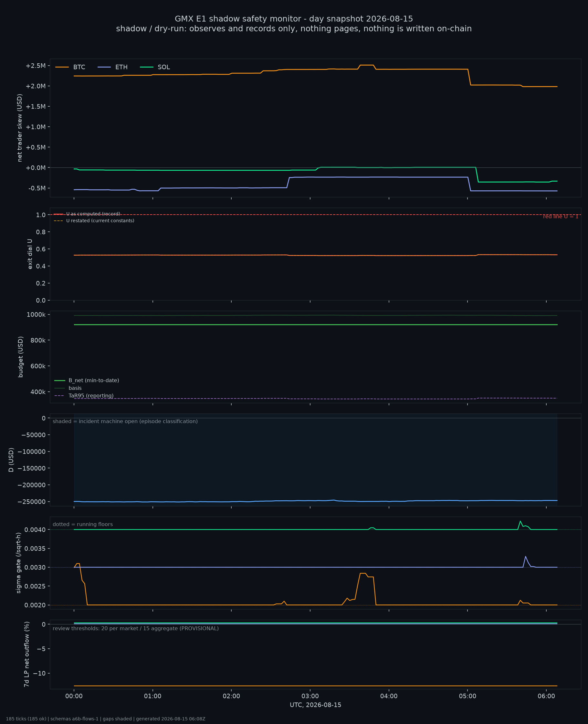Click the "−200000" tick on the D axis

pyautogui.click(x=32, y=485)
